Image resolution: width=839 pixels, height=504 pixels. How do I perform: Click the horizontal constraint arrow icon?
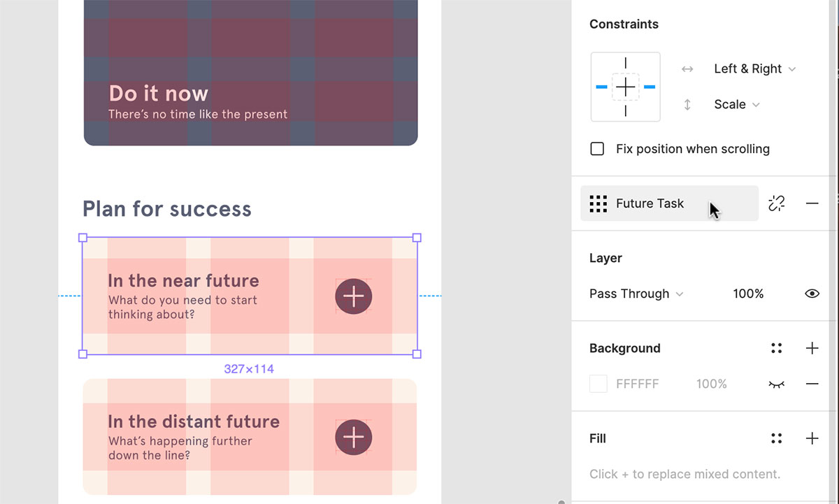687,69
